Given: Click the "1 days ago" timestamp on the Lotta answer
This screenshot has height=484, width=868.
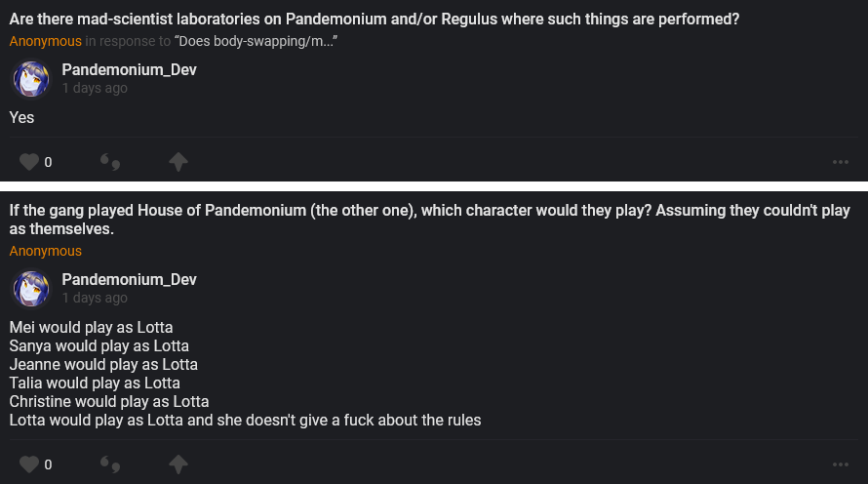Looking at the screenshot, I should click(x=95, y=299).
